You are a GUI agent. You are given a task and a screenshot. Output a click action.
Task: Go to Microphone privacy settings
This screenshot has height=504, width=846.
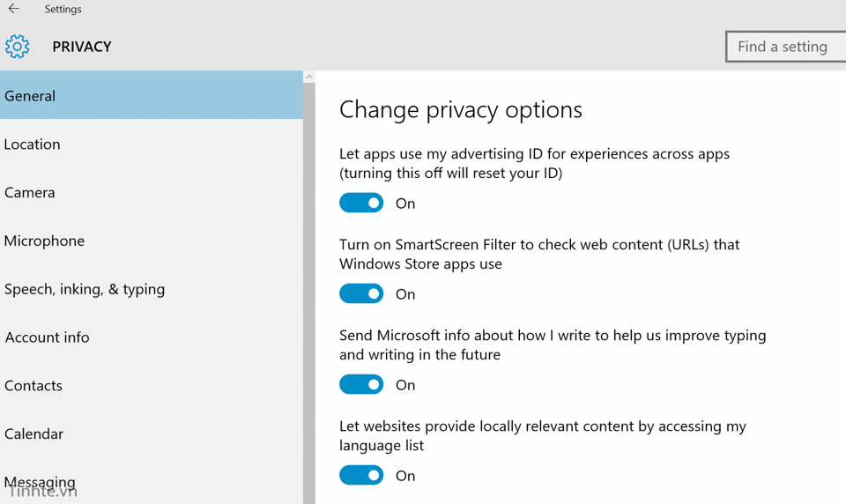point(152,241)
